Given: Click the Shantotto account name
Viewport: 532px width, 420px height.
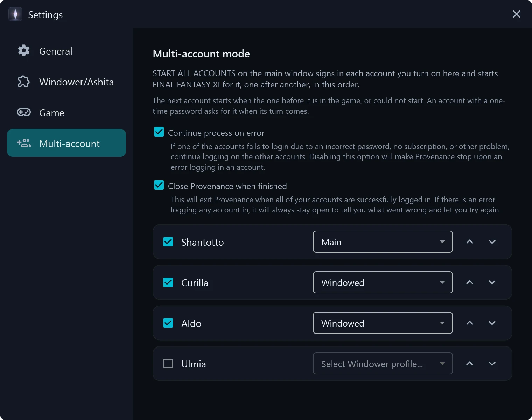Looking at the screenshot, I should point(203,242).
